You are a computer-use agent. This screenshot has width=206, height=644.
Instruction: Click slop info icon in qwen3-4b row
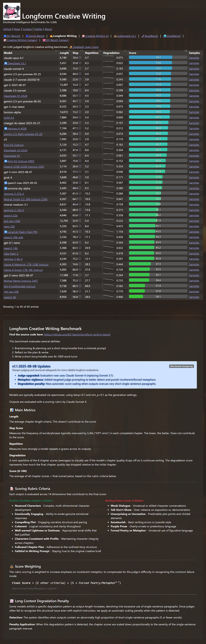tap(80, 297)
